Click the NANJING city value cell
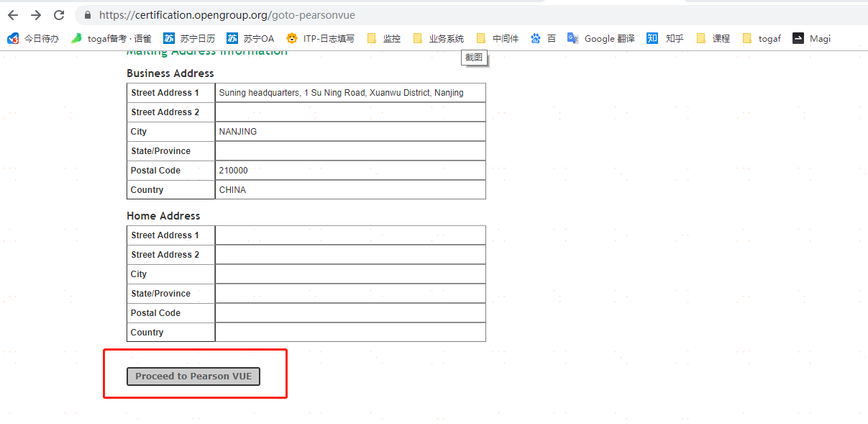This screenshot has height=424, width=868. pos(350,132)
